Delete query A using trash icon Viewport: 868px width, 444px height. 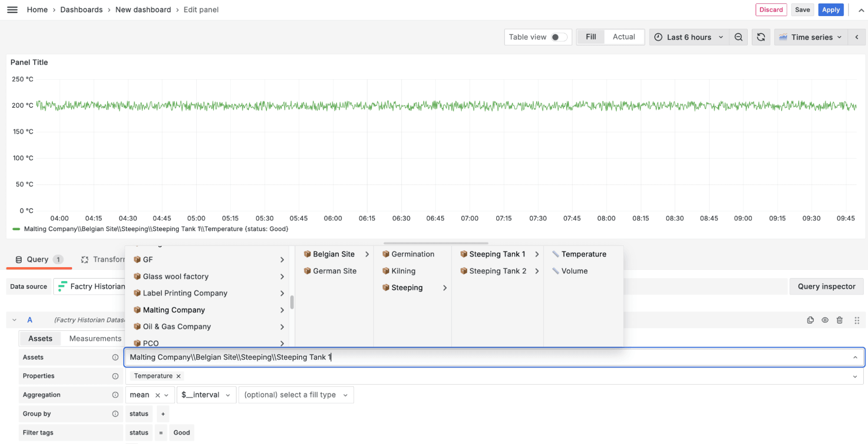pos(839,320)
